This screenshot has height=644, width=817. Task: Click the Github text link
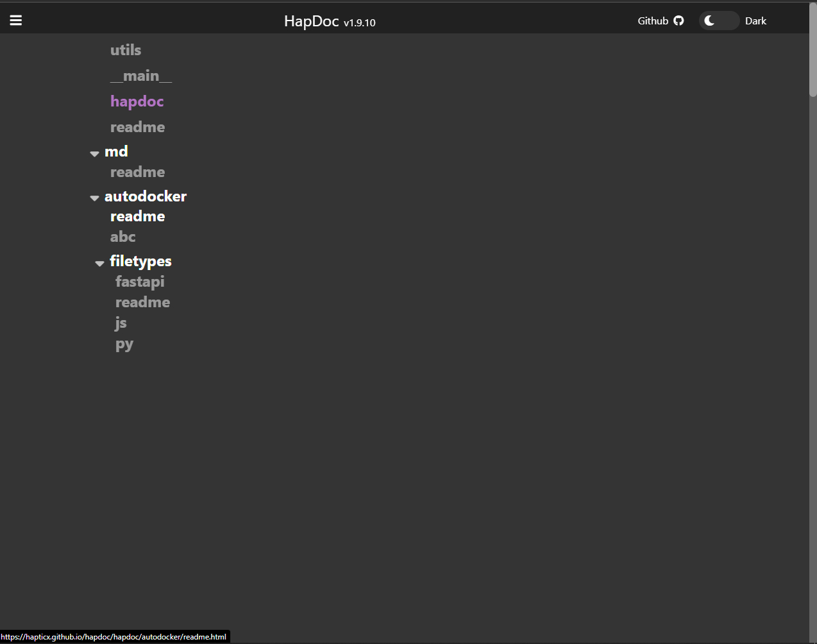pyautogui.click(x=653, y=21)
